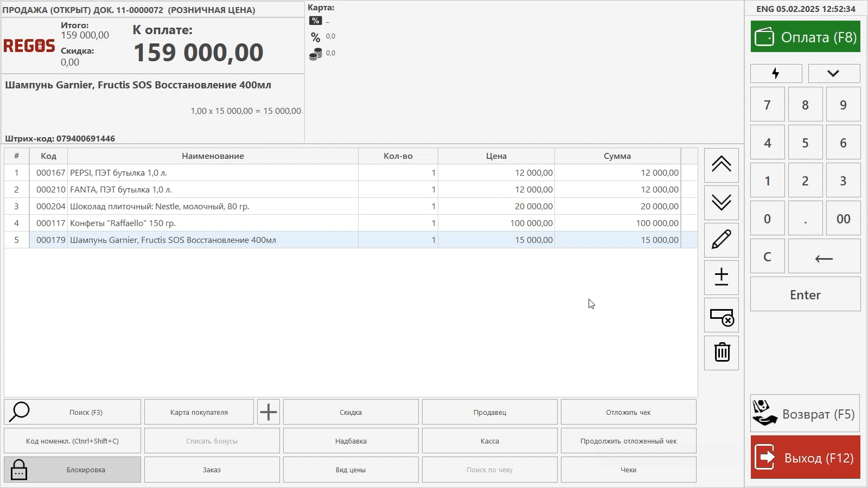Tap the decimal point key
The width and height of the screenshot is (868, 488).
click(x=805, y=219)
